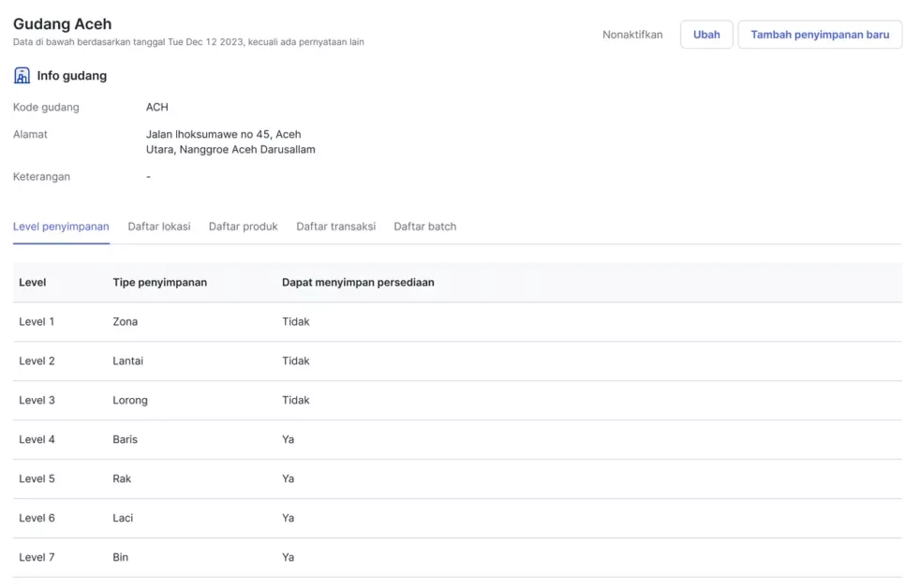Open the Daftar transaksi tab

335,227
